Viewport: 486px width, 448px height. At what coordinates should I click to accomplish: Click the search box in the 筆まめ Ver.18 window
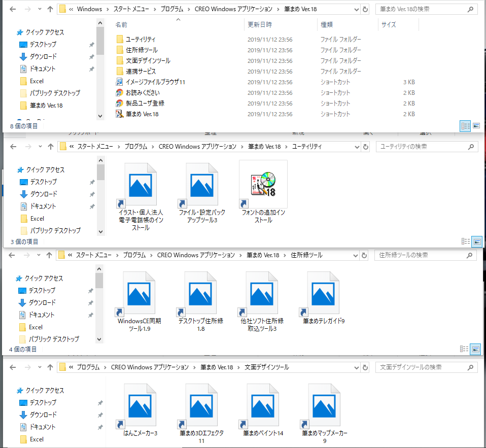[426, 9]
